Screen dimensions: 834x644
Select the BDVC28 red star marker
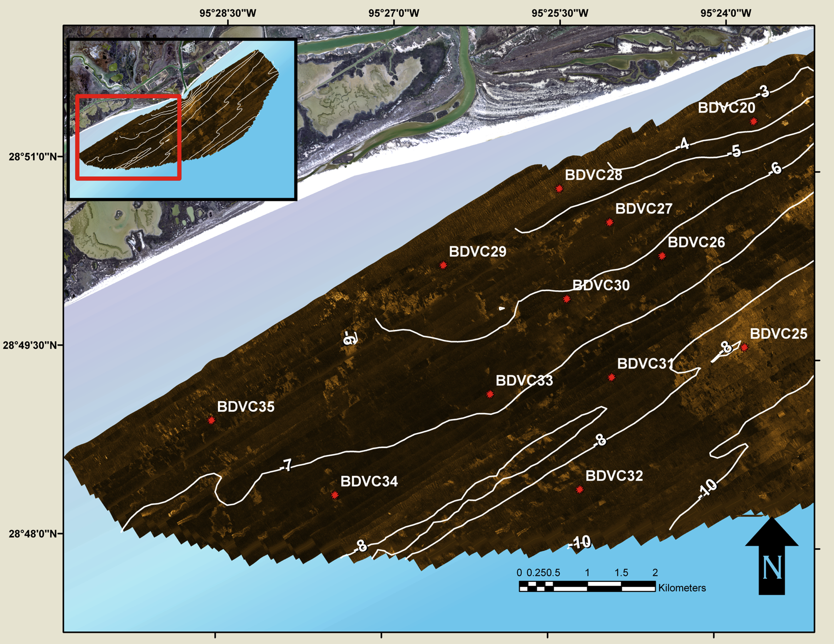[559, 189]
